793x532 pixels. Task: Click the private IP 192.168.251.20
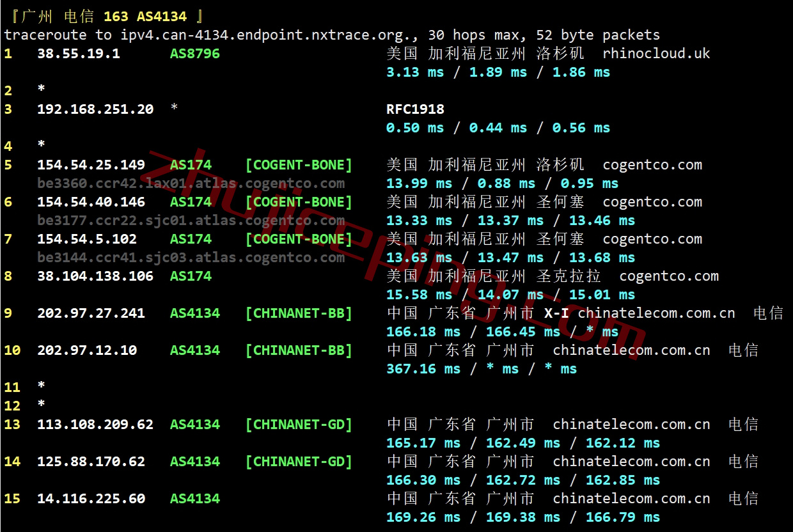pyautogui.click(x=95, y=109)
